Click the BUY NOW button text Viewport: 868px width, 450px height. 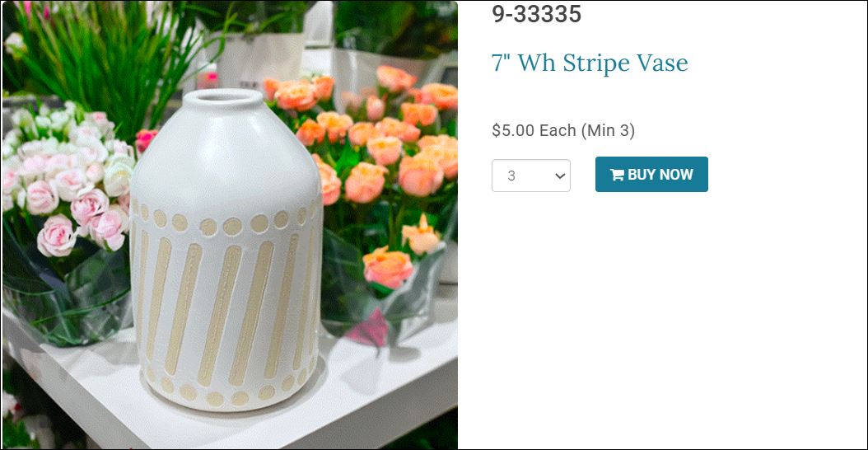tap(660, 175)
